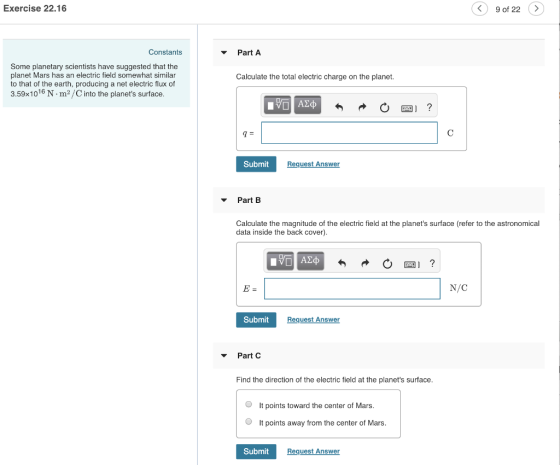
Task: Collapse the Part A section
Action: pos(224,52)
